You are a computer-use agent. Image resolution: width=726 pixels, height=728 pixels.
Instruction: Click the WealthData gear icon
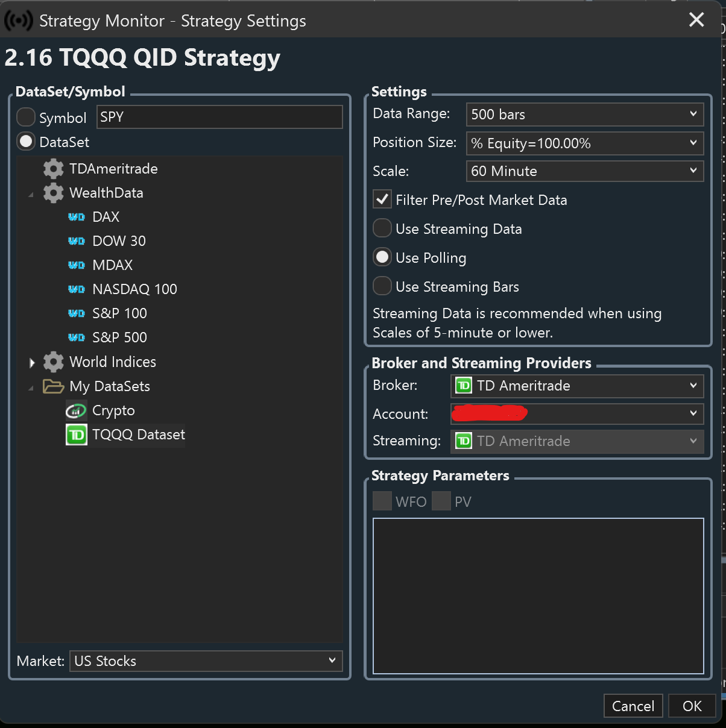(x=54, y=193)
